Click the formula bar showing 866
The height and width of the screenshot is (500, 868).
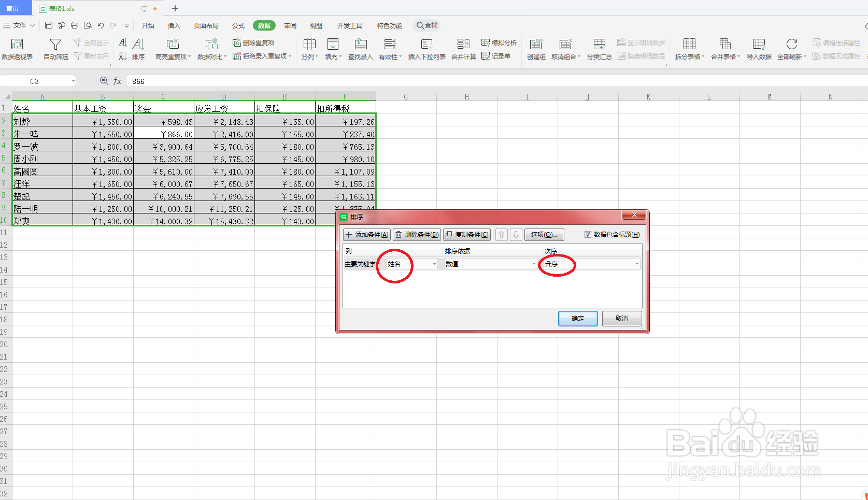pos(496,81)
